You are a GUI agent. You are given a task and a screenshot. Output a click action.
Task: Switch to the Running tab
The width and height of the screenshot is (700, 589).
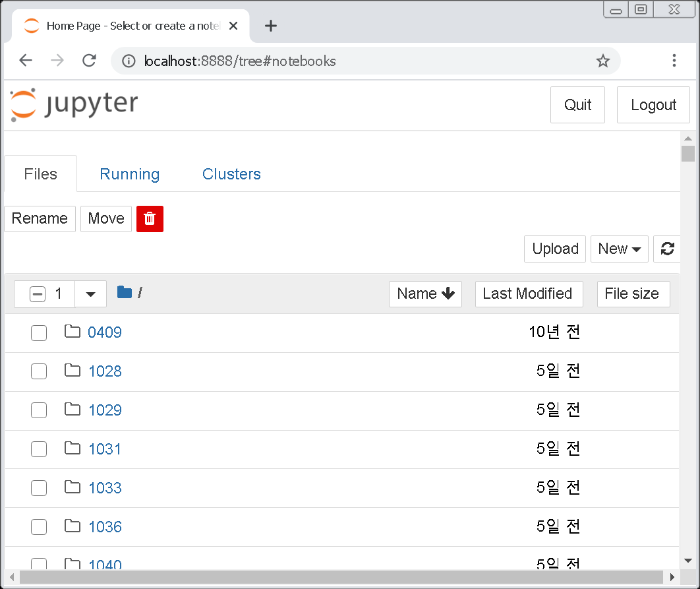pos(129,174)
